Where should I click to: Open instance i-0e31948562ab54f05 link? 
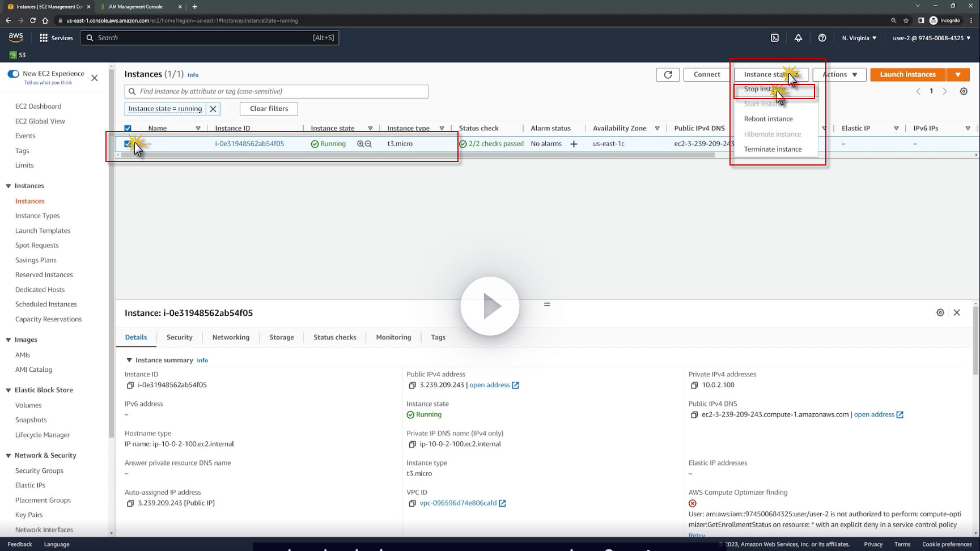[x=249, y=144]
